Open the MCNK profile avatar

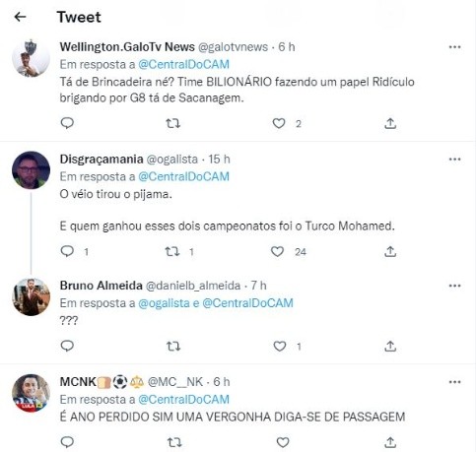coord(31,393)
